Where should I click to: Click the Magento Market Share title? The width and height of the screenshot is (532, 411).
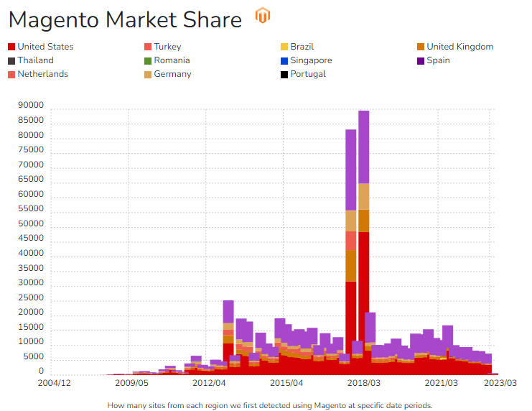tap(125, 19)
